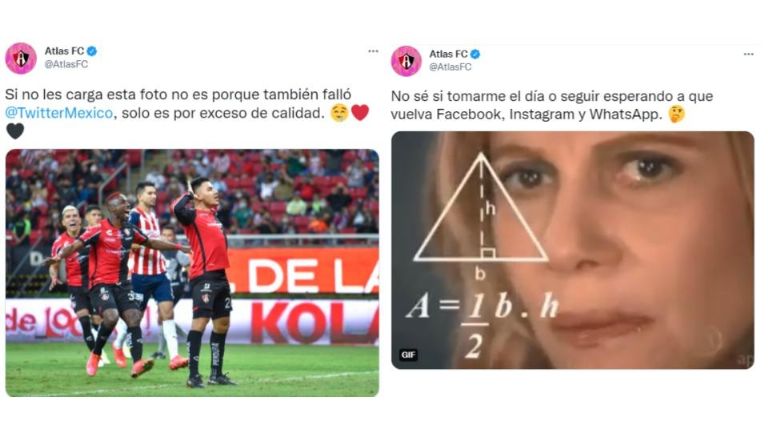The height and width of the screenshot is (432, 768).
Task: Open more options on the left tweet
Action: click(x=373, y=51)
